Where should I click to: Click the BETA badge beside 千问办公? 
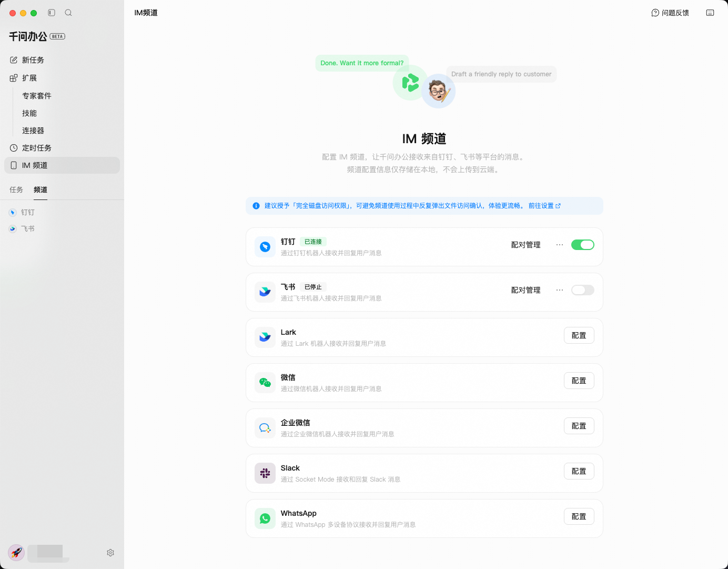pyautogui.click(x=57, y=36)
